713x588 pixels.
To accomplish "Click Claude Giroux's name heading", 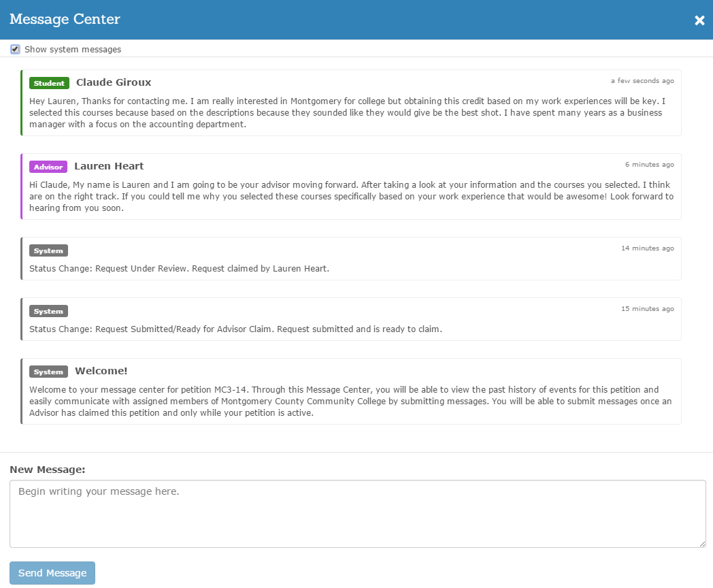I will [114, 82].
